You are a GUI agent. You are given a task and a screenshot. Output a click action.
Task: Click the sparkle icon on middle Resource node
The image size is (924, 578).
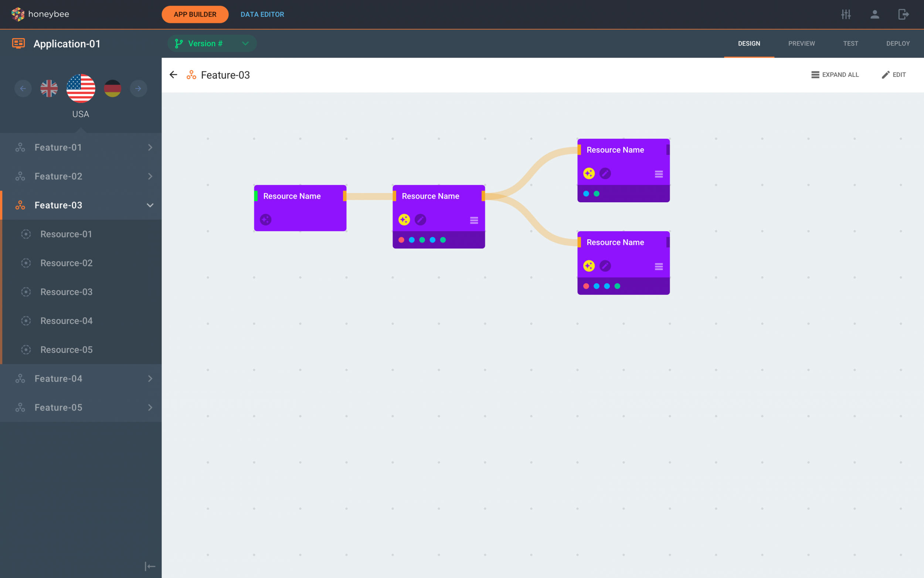pos(404,219)
